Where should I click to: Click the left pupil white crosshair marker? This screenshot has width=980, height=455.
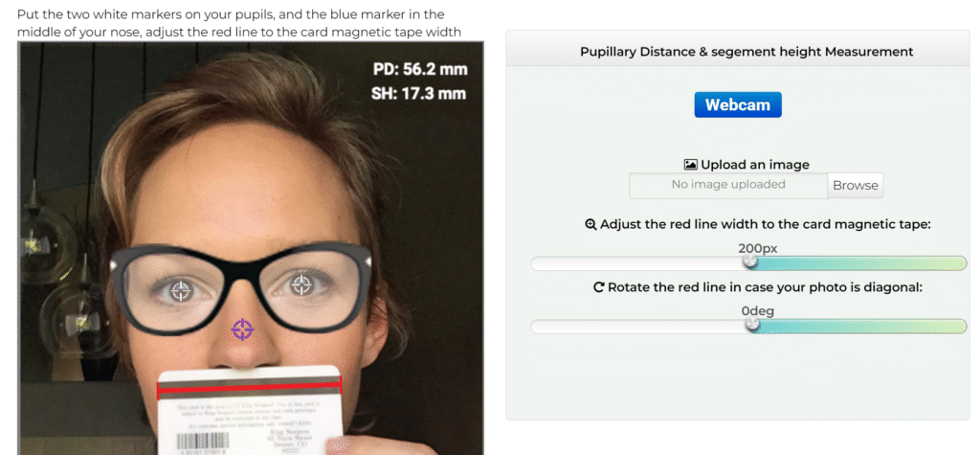click(181, 290)
